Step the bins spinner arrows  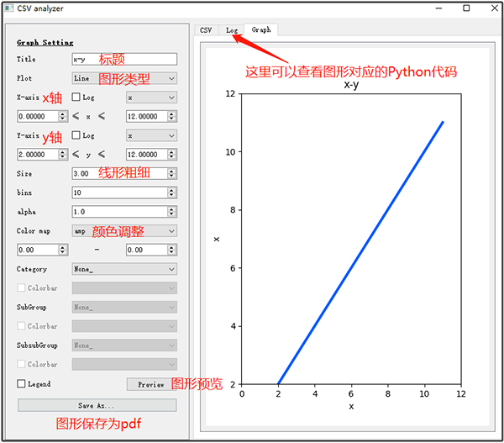(171, 192)
